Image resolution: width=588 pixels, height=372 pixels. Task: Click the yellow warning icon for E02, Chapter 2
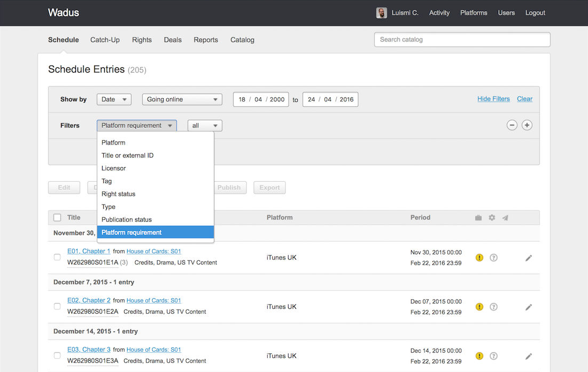coord(479,307)
